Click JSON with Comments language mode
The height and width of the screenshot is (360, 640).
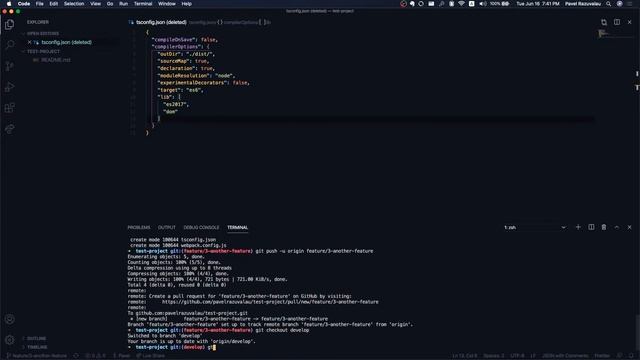(565, 356)
